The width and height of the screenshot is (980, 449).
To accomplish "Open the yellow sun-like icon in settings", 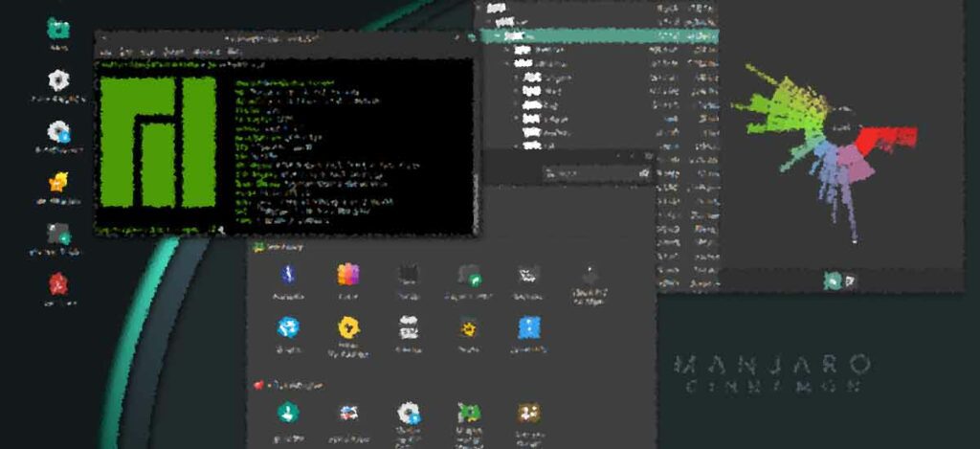I will tap(469, 327).
